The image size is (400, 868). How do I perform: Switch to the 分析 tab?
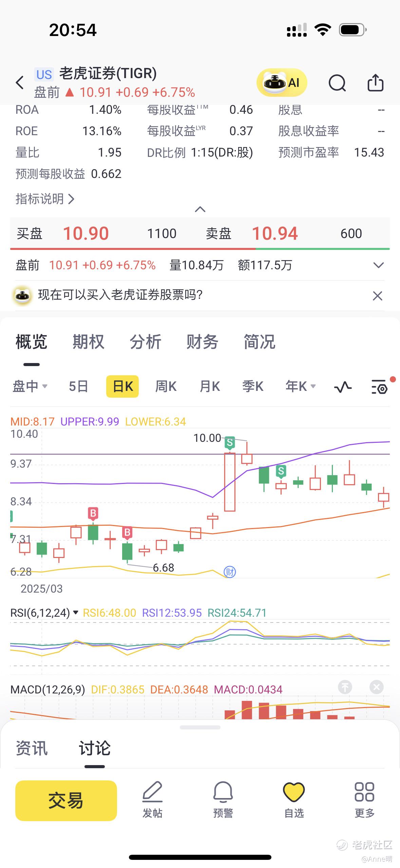pyautogui.click(x=146, y=342)
